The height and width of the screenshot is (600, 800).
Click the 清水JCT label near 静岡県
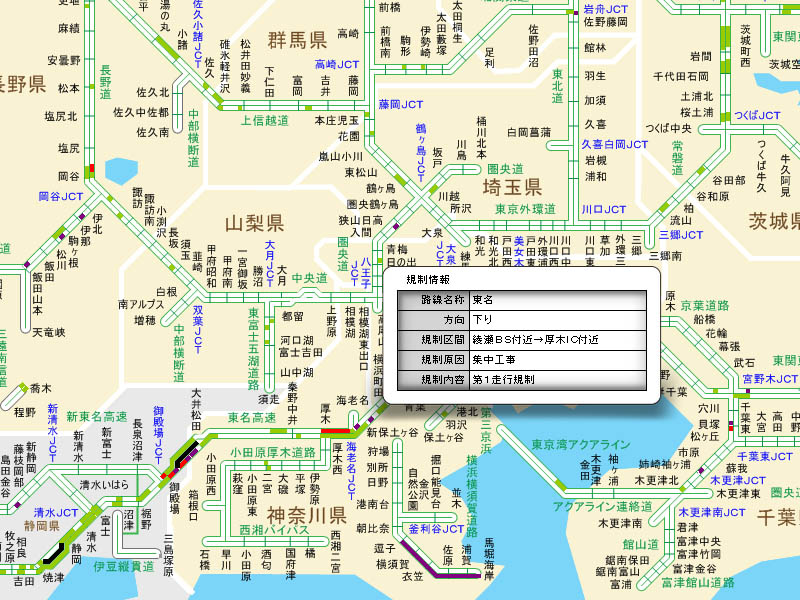click(55, 512)
